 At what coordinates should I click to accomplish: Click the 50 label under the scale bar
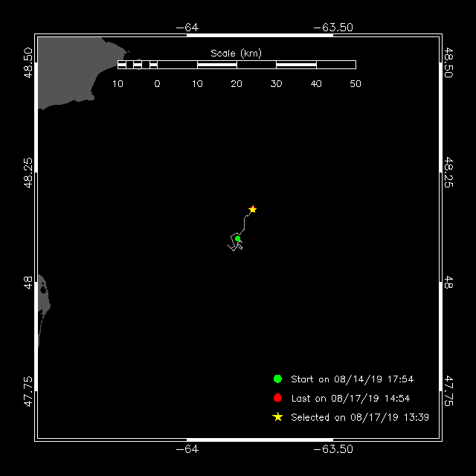[356, 83]
